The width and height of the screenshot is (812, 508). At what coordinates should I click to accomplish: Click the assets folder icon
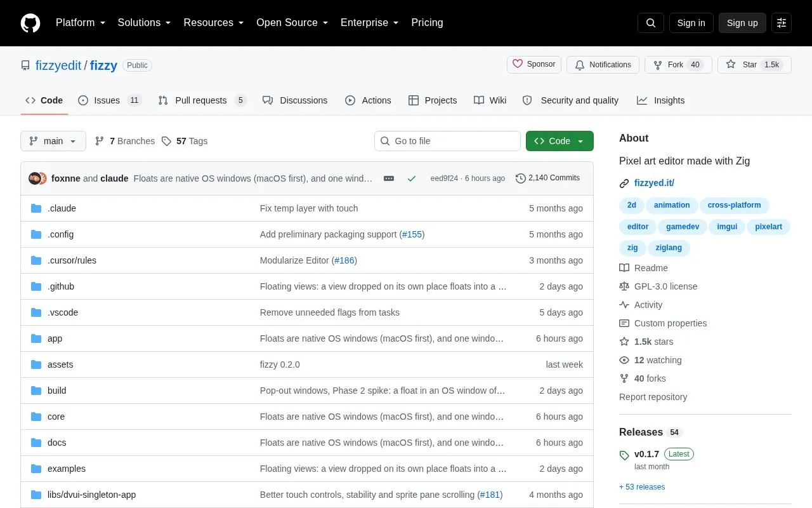click(x=36, y=364)
